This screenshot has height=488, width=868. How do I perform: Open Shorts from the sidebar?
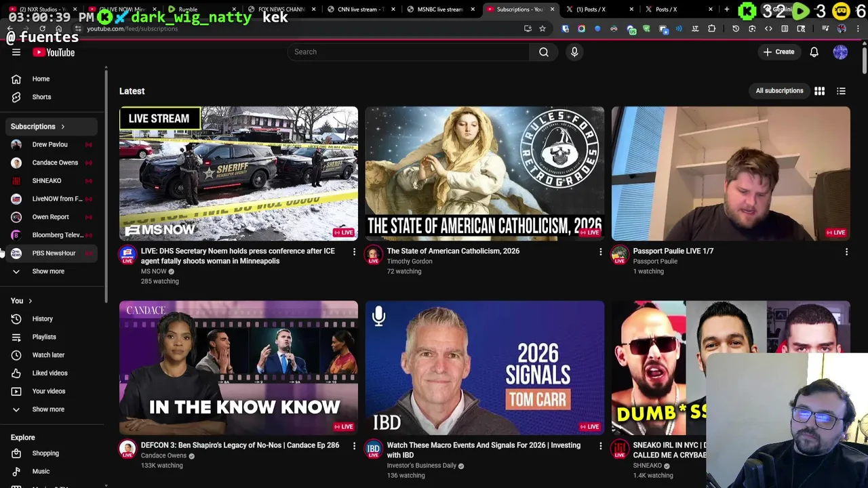point(53,97)
